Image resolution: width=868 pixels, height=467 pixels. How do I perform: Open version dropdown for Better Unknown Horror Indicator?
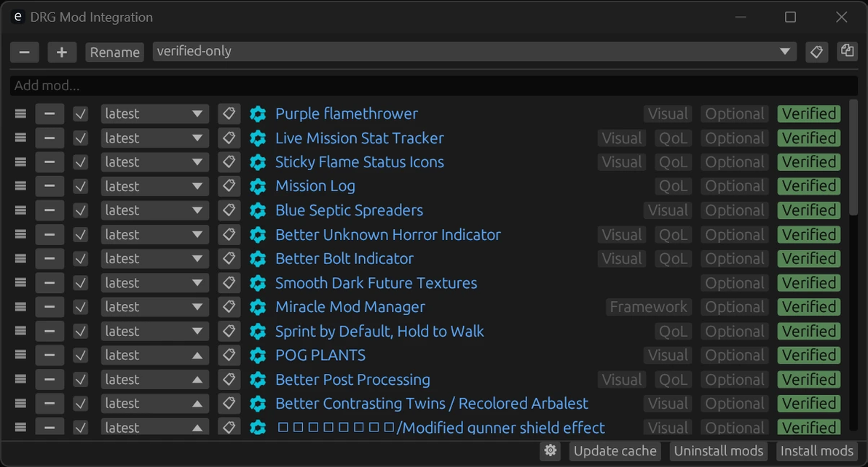coord(154,235)
